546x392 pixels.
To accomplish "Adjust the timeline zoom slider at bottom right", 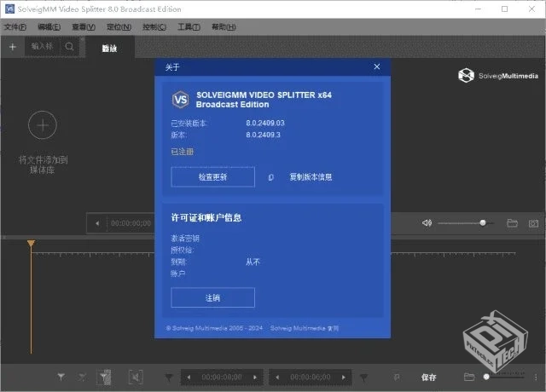I will tap(486, 377).
